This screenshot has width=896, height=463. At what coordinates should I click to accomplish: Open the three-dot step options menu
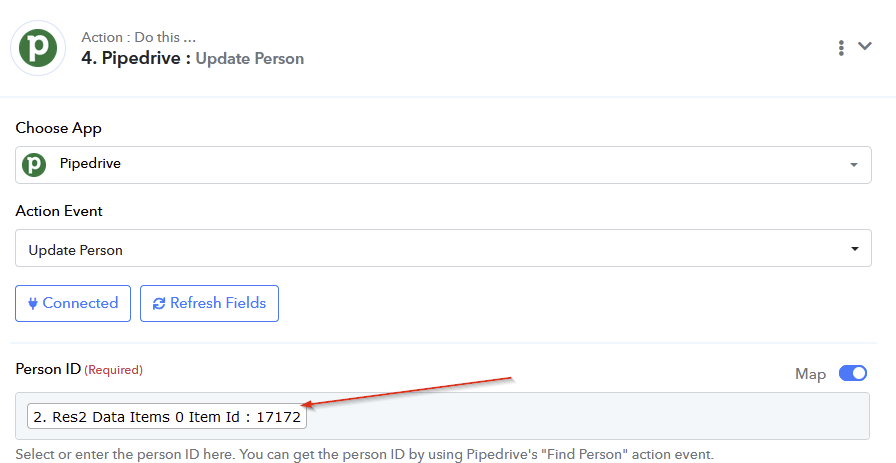[x=841, y=48]
